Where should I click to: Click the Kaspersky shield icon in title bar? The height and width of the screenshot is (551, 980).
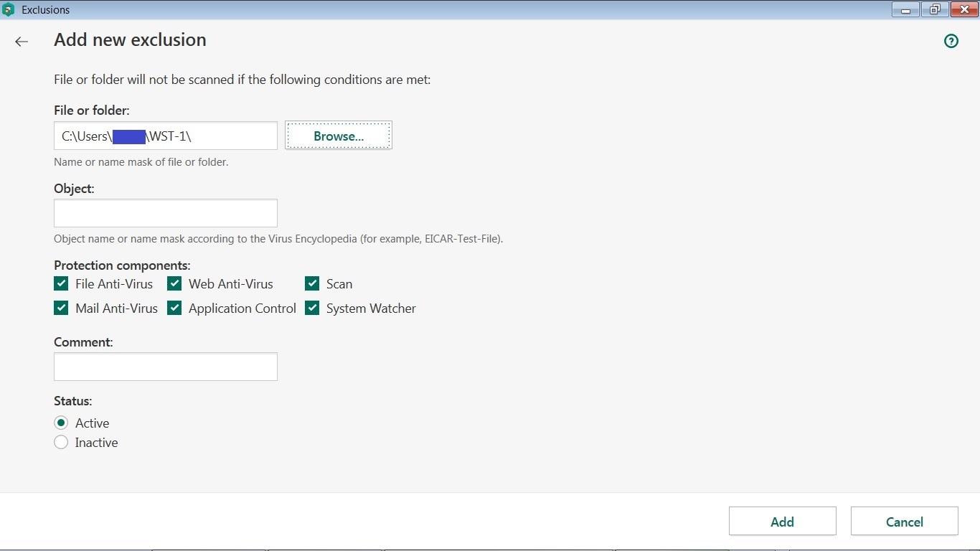click(x=9, y=10)
